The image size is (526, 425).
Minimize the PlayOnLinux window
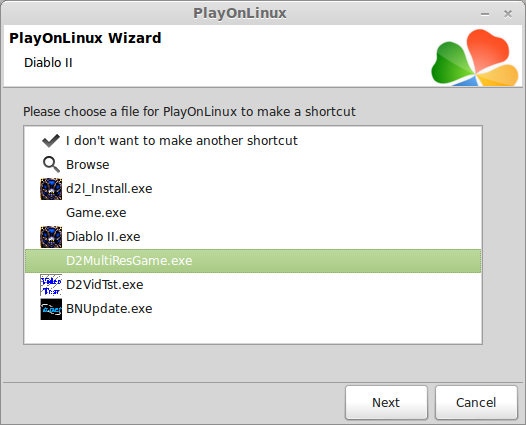485,14
